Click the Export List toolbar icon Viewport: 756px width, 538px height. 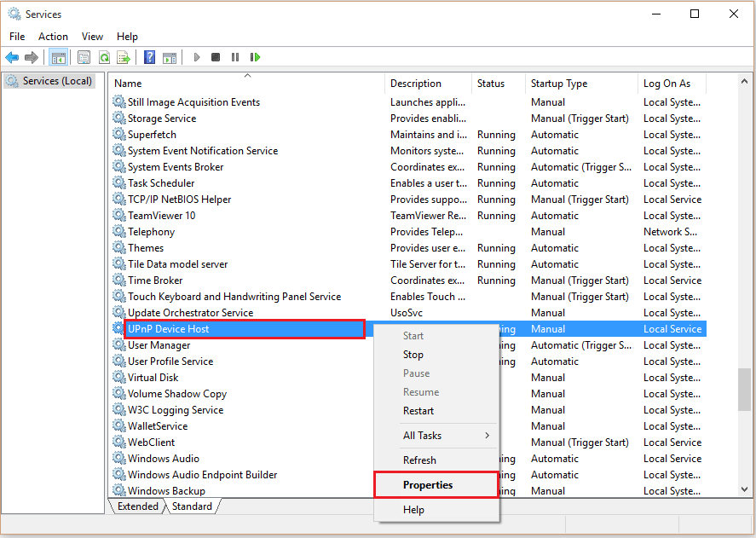(124, 57)
